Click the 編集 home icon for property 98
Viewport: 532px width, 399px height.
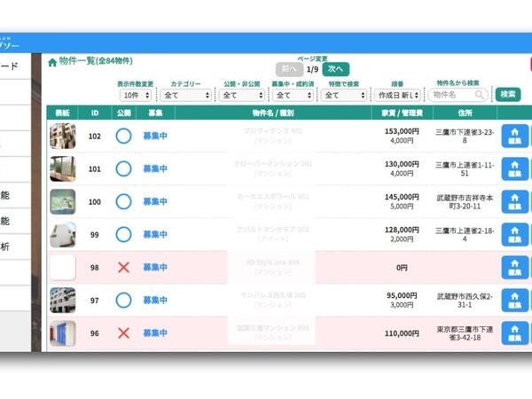click(x=514, y=267)
